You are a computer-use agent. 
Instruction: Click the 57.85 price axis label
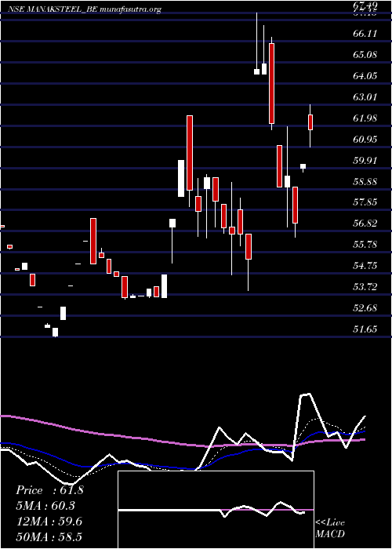(365, 202)
